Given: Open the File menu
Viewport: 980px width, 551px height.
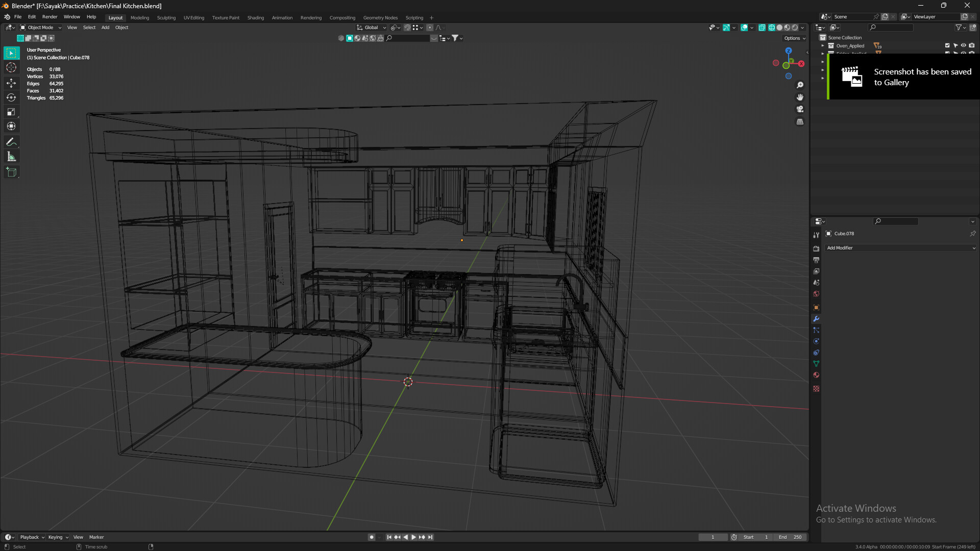Looking at the screenshot, I should 18,17.
